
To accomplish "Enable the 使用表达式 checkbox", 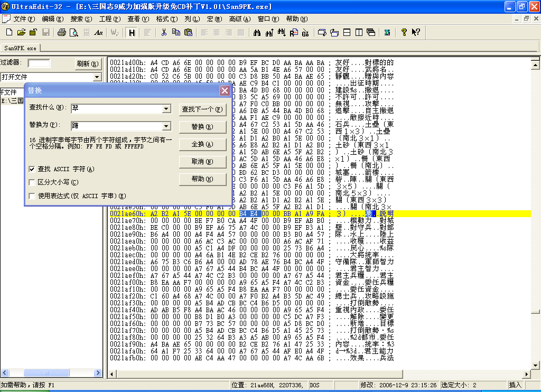I will coord(32,195).
